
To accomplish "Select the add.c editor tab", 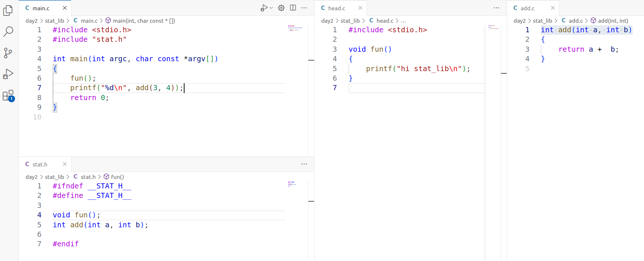I will click(x=533, y=8).
